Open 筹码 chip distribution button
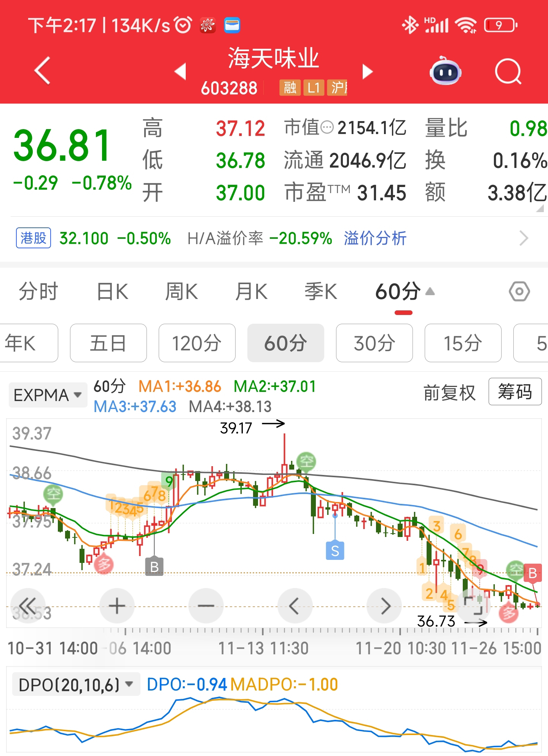Screen dimensions: 548x756 [515, 392]
